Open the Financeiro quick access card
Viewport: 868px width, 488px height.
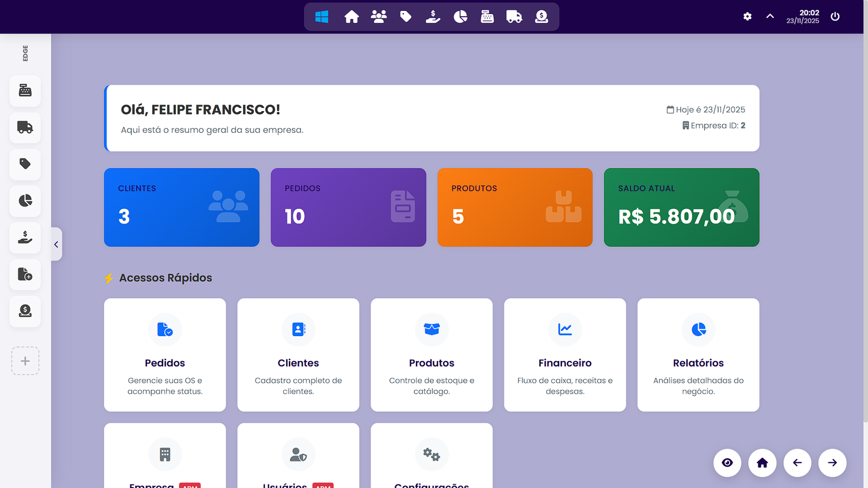(x=565, y=355)
